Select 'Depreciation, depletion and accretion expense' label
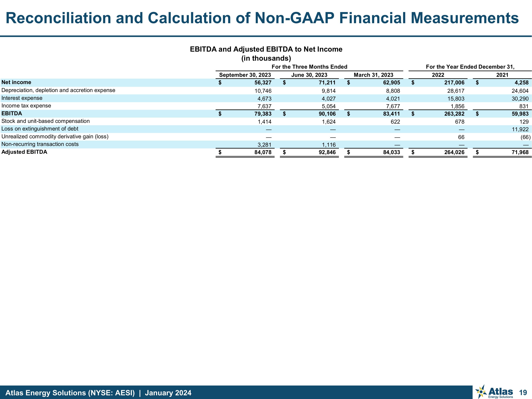 [x=58, y=90]
